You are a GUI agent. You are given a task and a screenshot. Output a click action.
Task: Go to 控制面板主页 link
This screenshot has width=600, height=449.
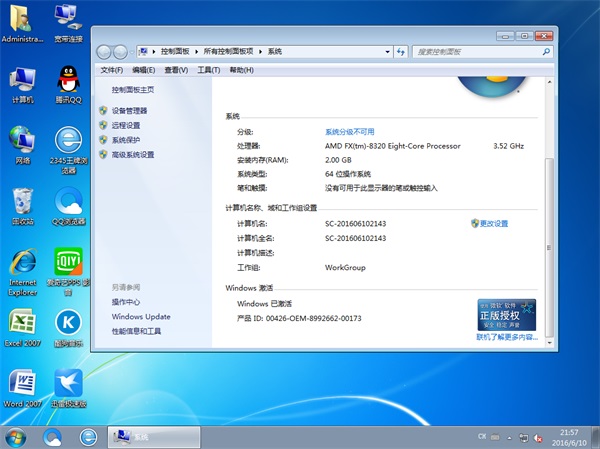point(133,90)
